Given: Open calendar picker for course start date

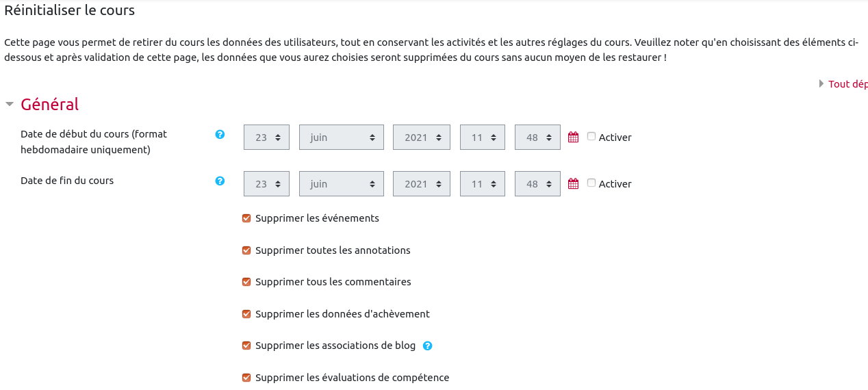Looking at the screenshot, I should pyautogui.click(x=574, y=137).
